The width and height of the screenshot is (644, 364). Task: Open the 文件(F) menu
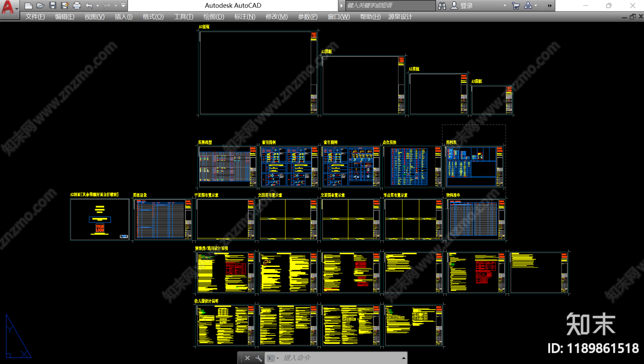35,17
